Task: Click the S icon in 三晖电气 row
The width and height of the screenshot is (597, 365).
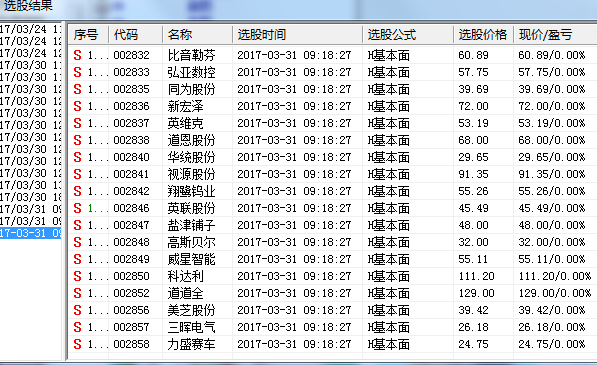Action: (78, 327)
